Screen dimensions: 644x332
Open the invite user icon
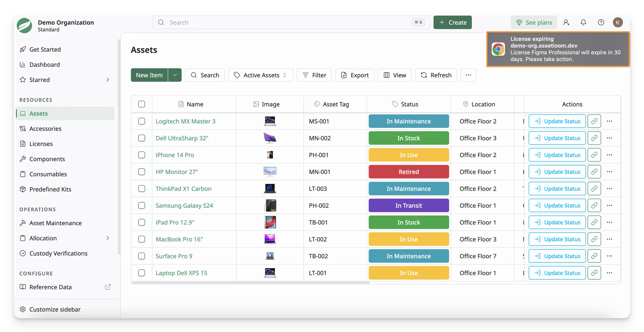pos(566,22)
